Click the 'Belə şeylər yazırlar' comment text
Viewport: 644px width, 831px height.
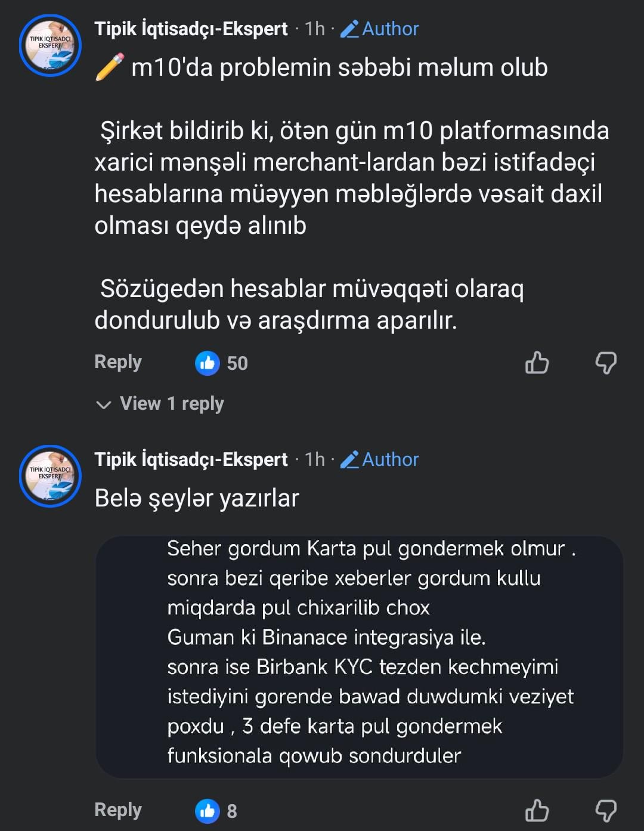197,498
